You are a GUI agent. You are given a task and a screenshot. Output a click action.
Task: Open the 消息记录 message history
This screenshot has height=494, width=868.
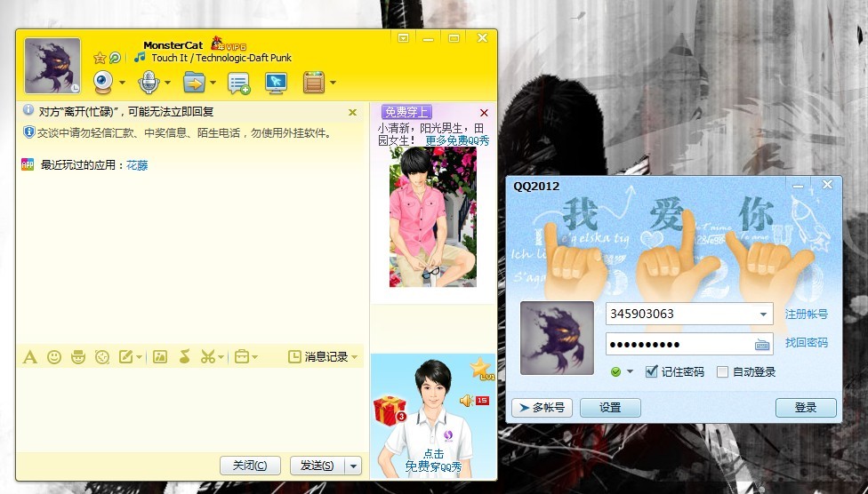tap(325, 357)
